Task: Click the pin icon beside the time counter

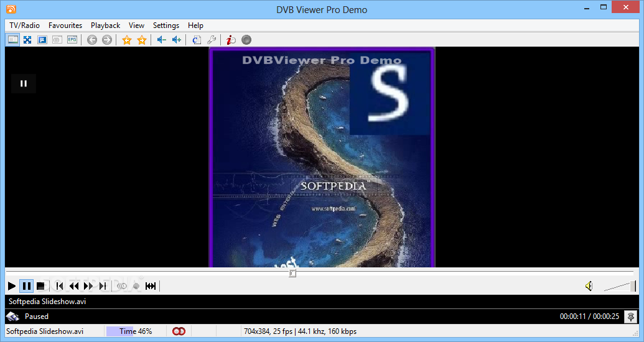Action: click(630, 317)
